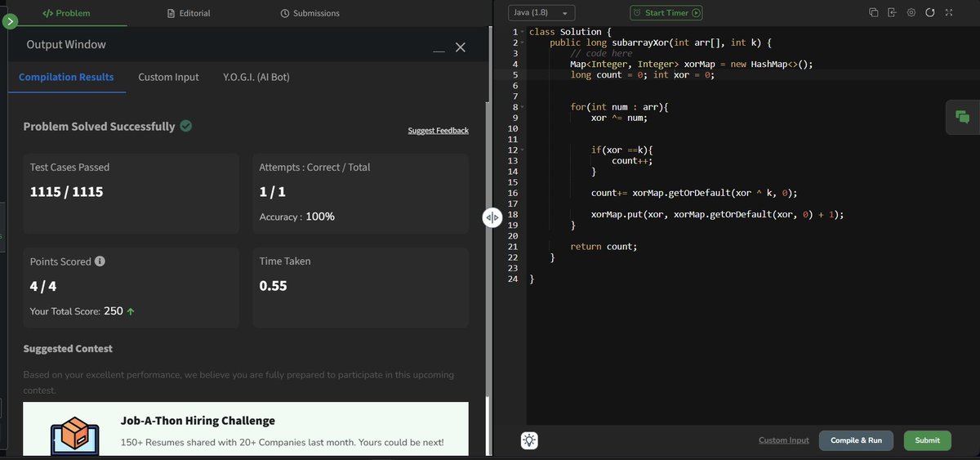Open editor settings gear icon
This screenshot has width=980, height=460.
pos(911,13)
